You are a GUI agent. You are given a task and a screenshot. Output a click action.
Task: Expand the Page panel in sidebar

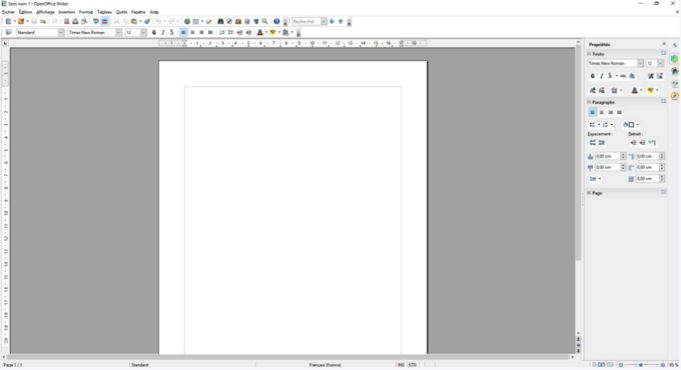[589, 193]
